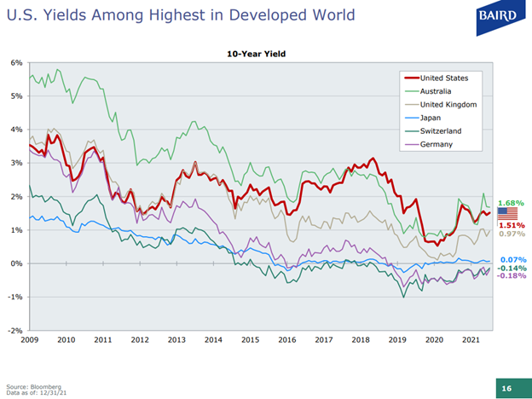Click the 2019 x-axis label
532x399 pixels.
point(397,339)
